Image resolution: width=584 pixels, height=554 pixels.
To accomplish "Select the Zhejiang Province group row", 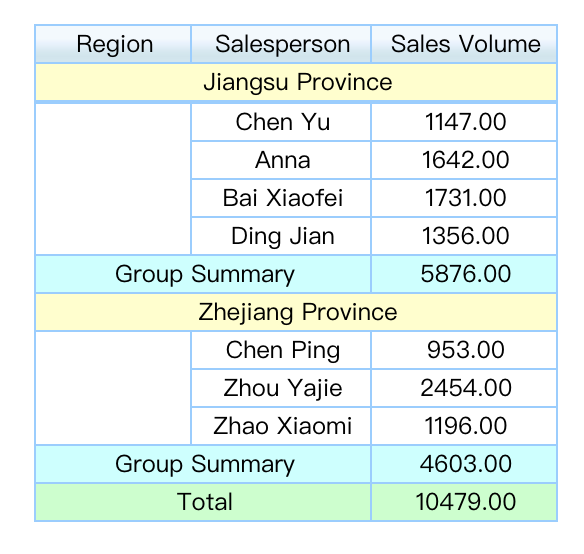I will tap(296, 312).
